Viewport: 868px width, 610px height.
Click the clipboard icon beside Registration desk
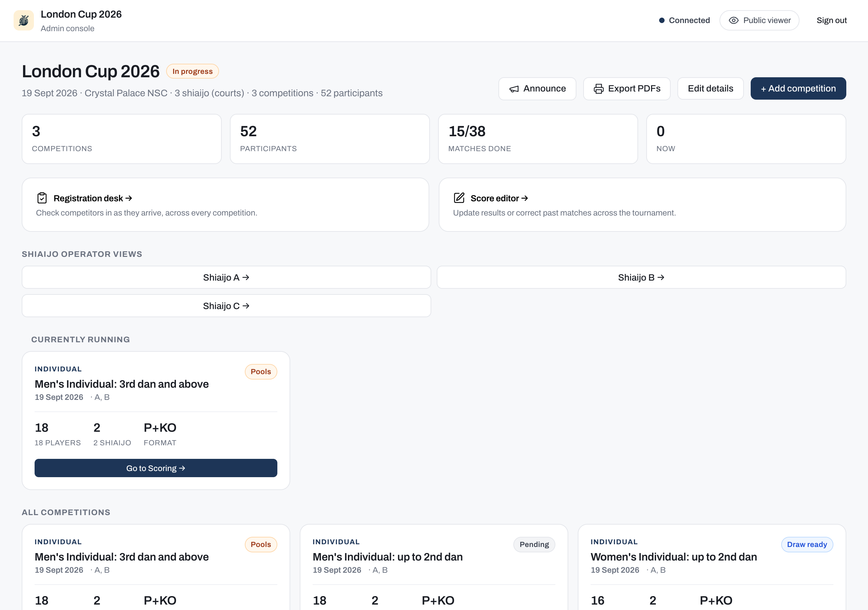click(42, 198)
